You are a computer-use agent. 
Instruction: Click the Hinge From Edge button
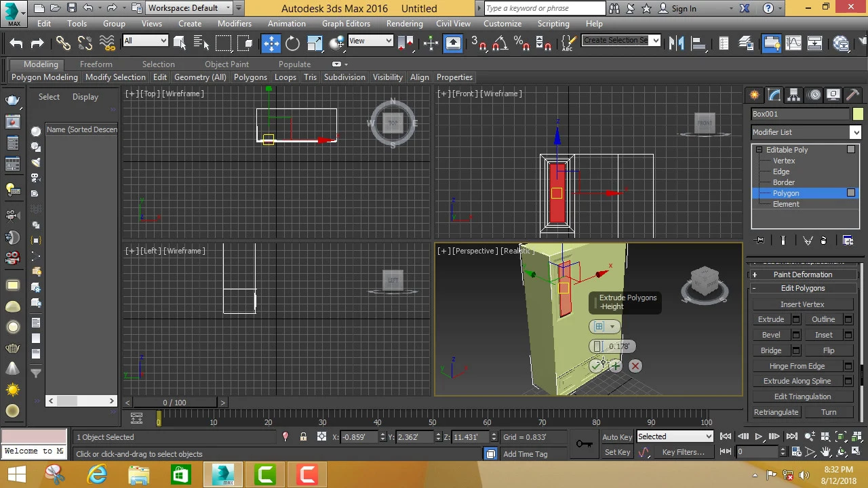pos(797,366)
